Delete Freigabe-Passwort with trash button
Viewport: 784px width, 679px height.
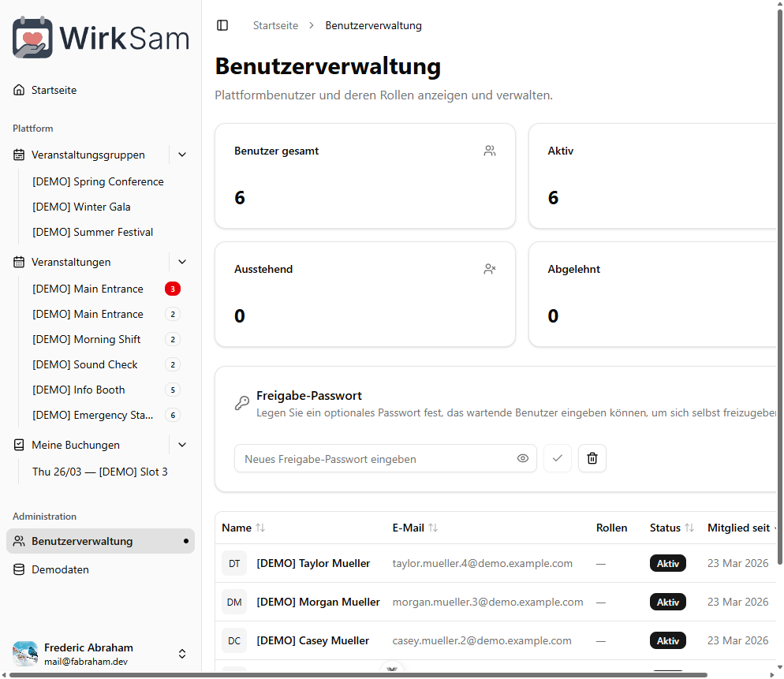[592, 458]
